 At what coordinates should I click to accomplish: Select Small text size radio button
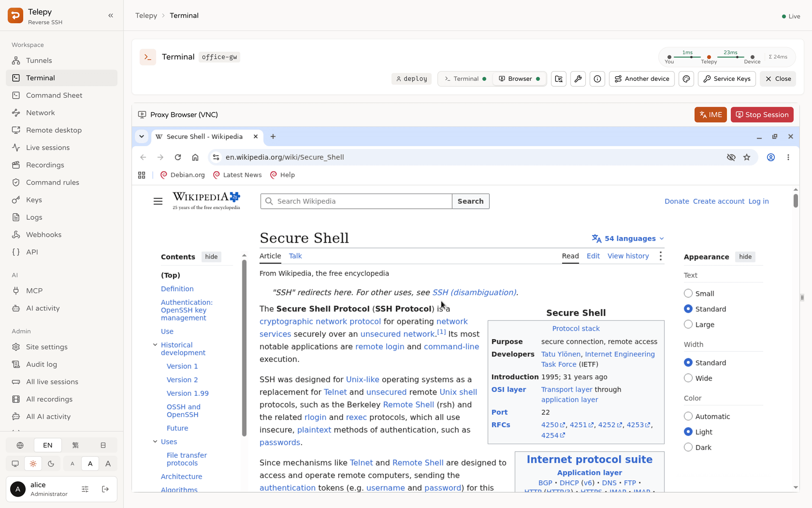click(688, 293)
